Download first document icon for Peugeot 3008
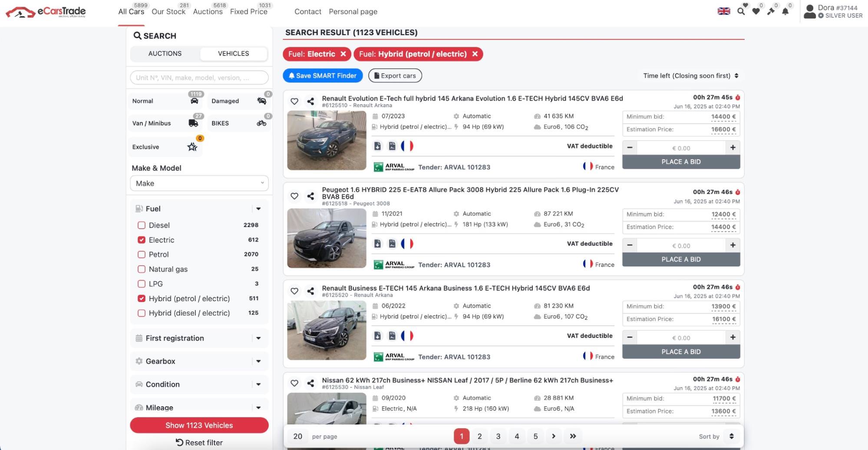Screen dimensions: 868x450 click(x=377, y=243)
